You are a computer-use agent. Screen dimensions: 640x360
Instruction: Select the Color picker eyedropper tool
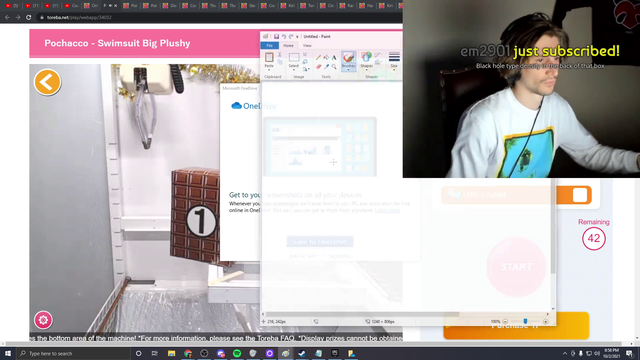[326, 67]
